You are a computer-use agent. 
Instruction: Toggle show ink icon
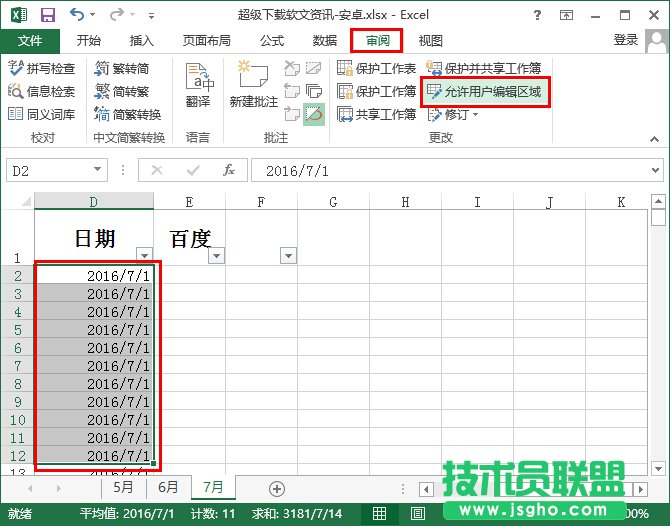314,114
